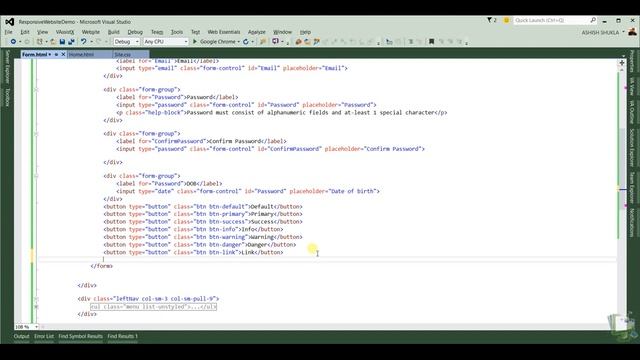The image size is (640, 360).
Task: Open the Window menu
Action: 282,32
